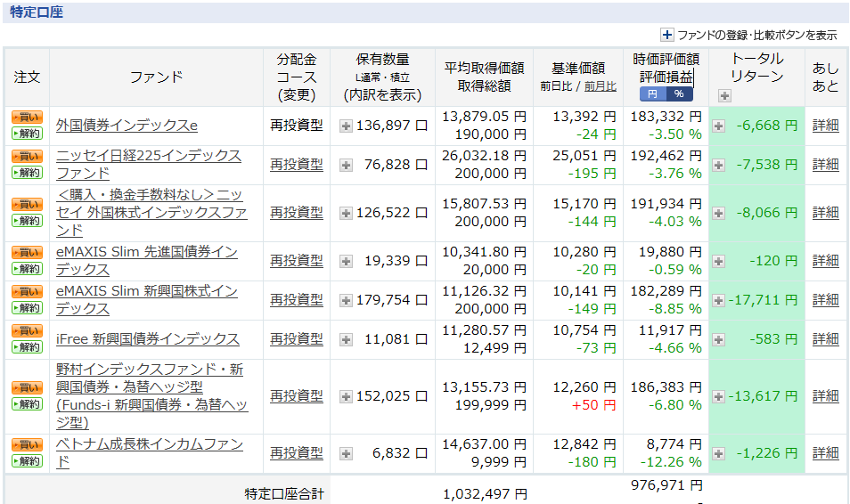Expand holdings breakdown for 152,025 口

click(346, 397)
